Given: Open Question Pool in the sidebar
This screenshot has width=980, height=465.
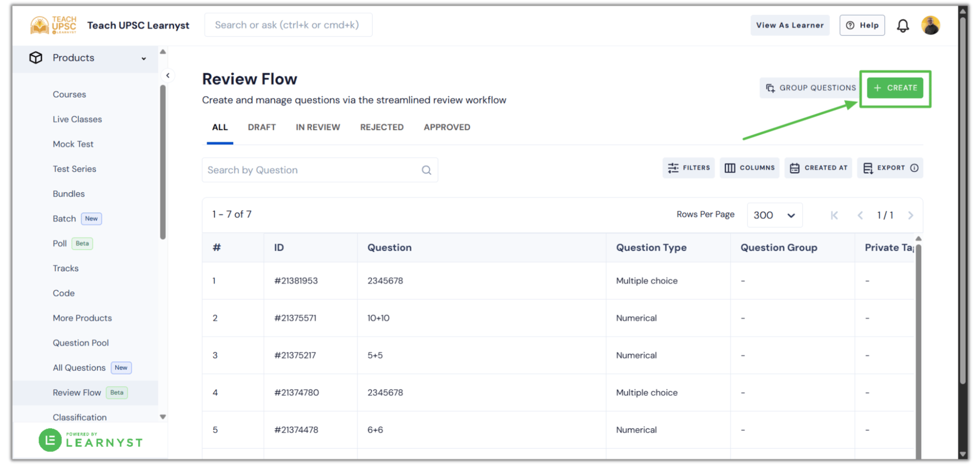Looking at the screenshot, I should [81, 343].
